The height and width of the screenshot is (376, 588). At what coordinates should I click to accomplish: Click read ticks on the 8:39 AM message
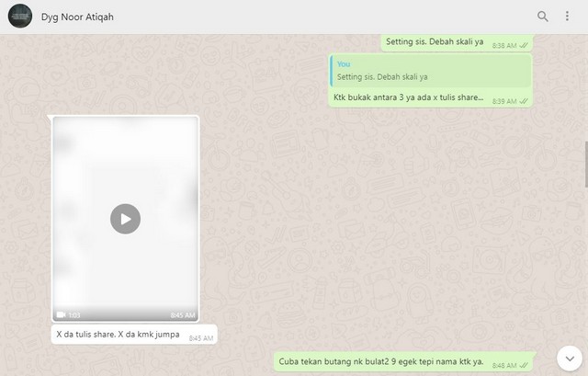(x=524, y=100)
